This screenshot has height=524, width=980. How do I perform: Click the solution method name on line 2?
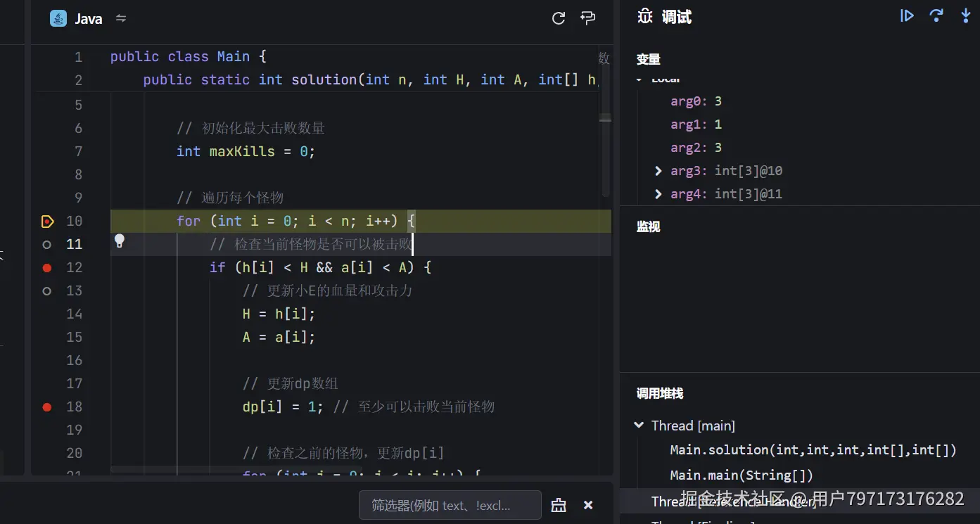324,80
